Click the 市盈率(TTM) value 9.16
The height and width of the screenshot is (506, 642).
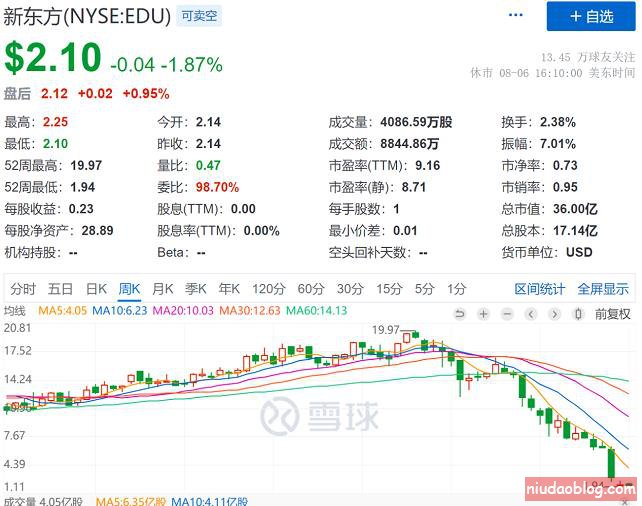pyautogui.click(x=427, y=165)
